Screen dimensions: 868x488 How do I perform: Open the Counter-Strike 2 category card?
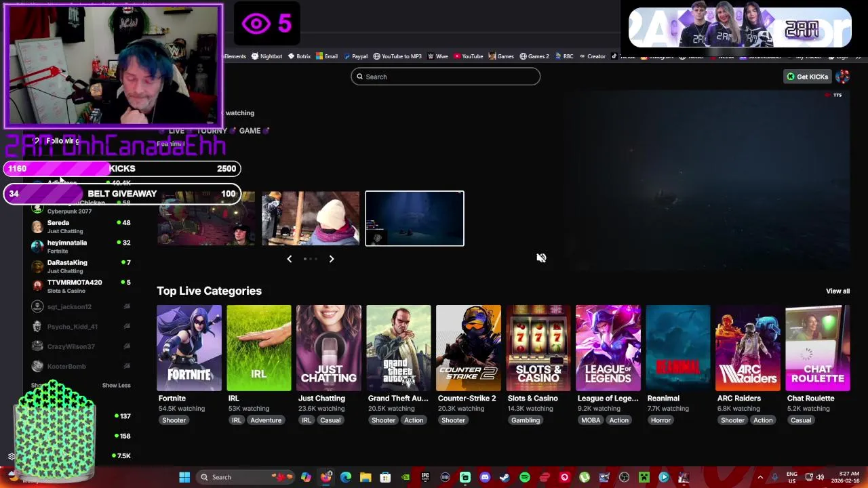[469, 348]
